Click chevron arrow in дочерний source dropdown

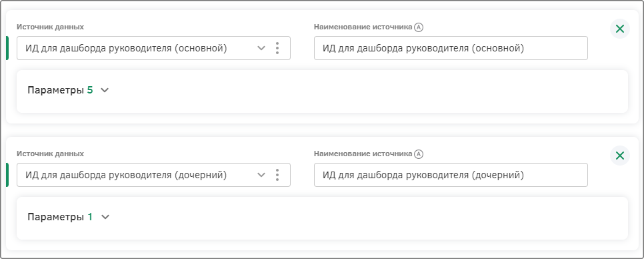261,175
